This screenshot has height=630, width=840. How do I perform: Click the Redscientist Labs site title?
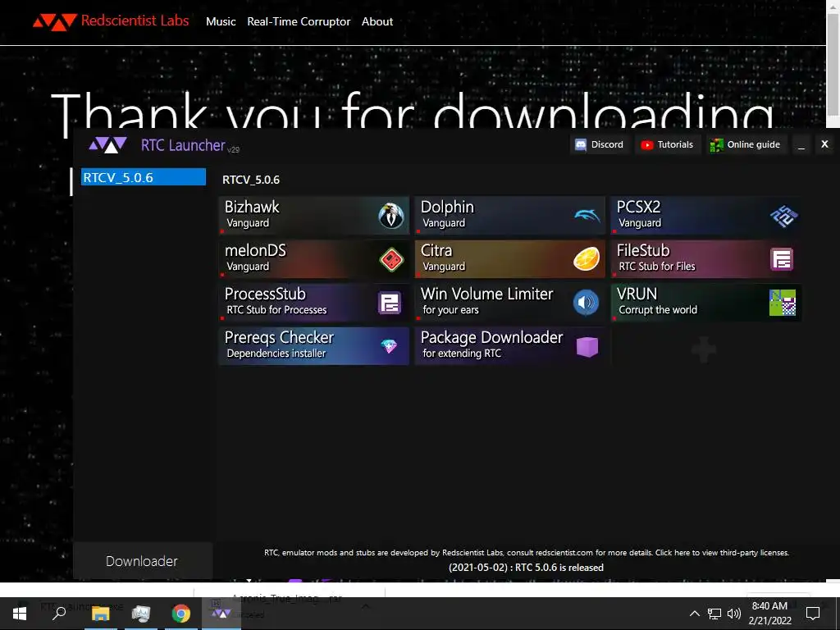click(x=135, y=21)
